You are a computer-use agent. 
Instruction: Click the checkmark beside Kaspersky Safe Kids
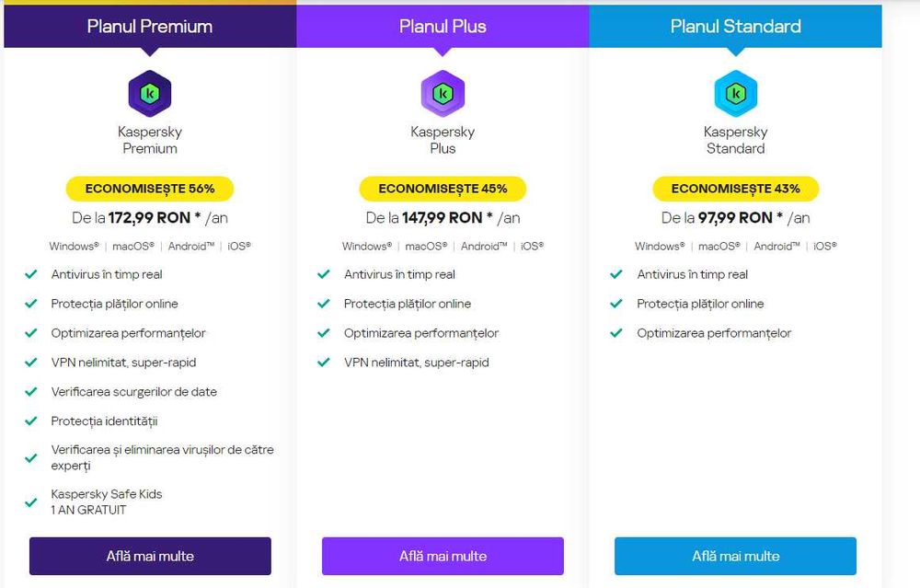tap(31, 502)
